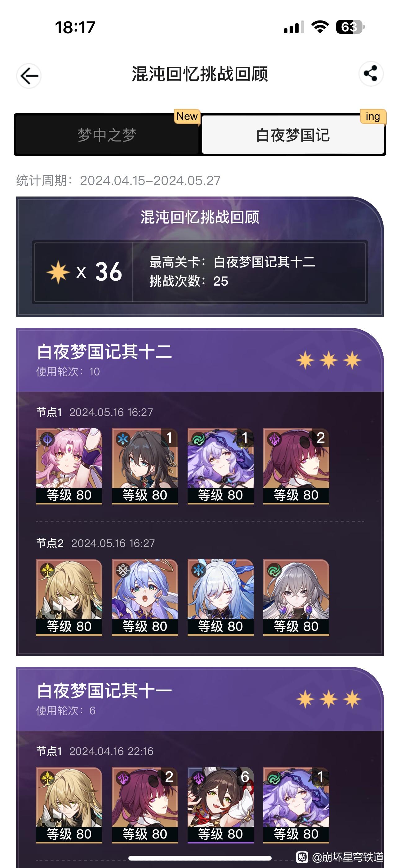Tap the gray-haired wind character in node 2
Viewport: 400px width, 868px height.
click(296, 597)
